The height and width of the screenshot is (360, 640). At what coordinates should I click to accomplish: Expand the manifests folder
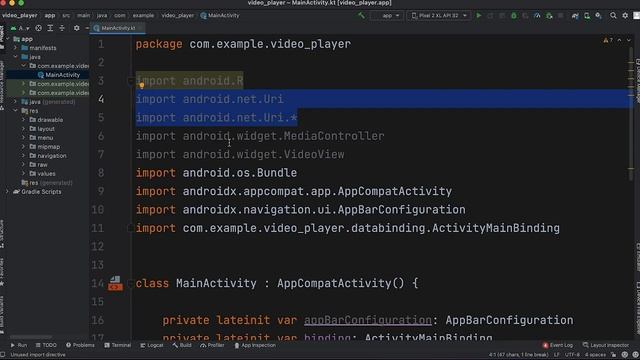pos(16,48)
